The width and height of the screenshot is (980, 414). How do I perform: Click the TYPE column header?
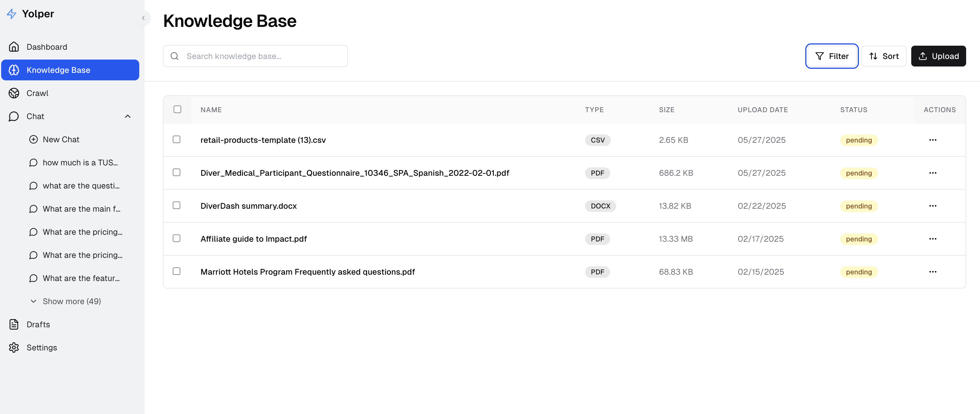(594, 110)
